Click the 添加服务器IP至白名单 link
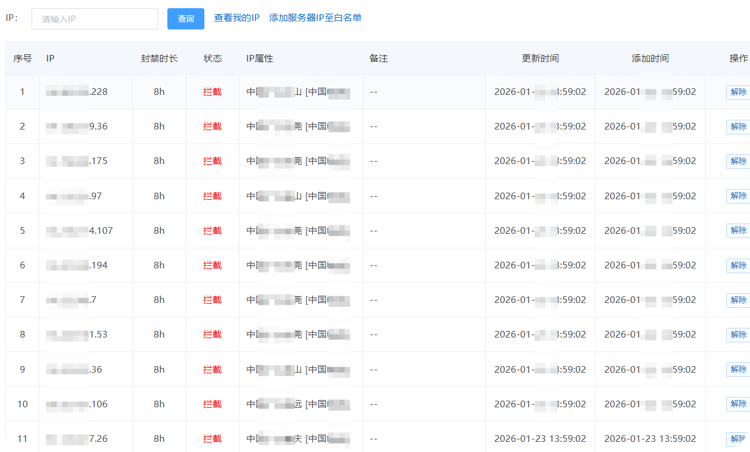750x452 pixels. 315,18
